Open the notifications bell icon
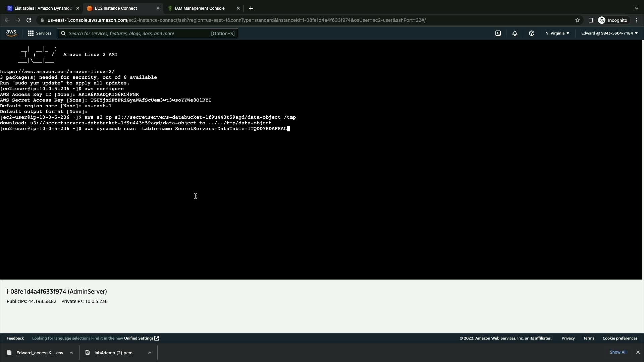This screenshot has width=644, height=362. (x=515, y=33)
